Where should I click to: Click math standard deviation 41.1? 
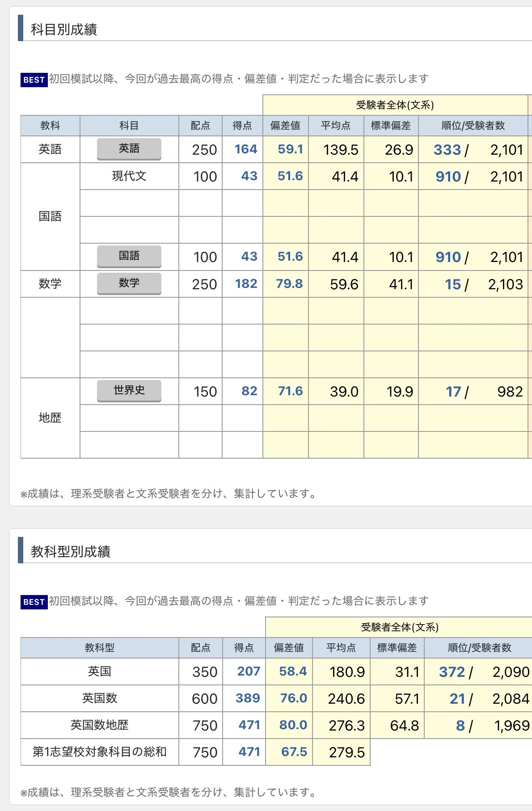coord(401,284)
